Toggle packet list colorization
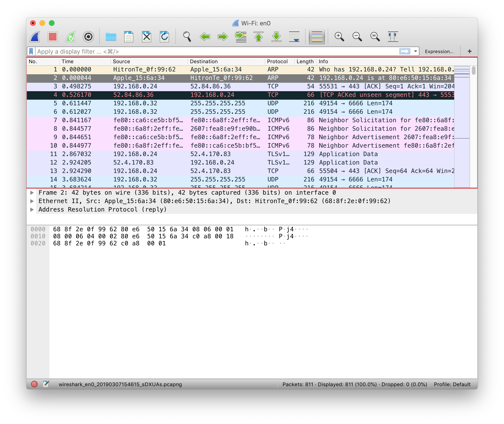504x424 pixels. tap(317, 36)
